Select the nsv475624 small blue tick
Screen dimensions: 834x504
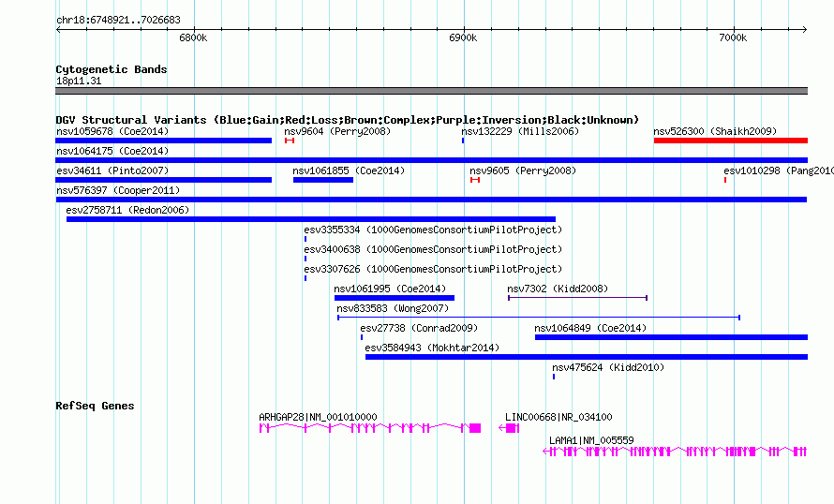(554, 377)
